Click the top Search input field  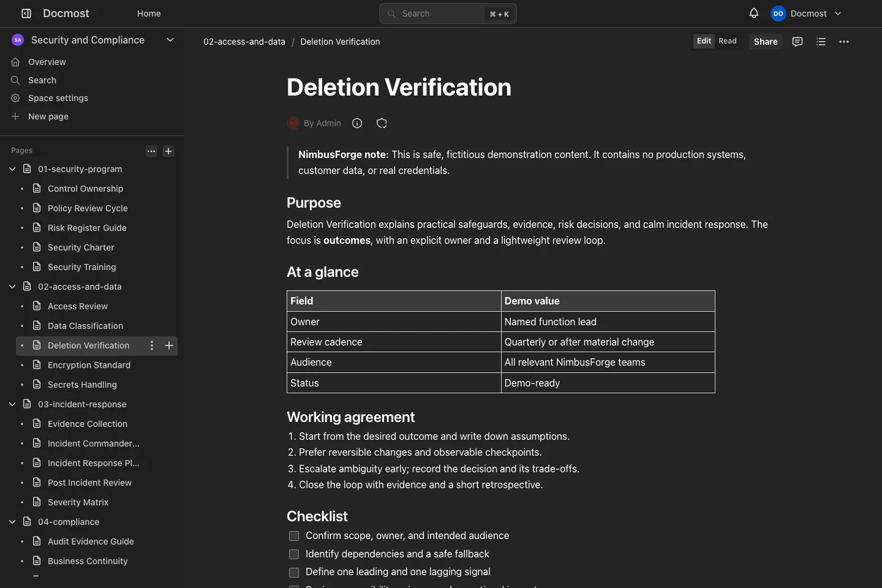[448, 13]
